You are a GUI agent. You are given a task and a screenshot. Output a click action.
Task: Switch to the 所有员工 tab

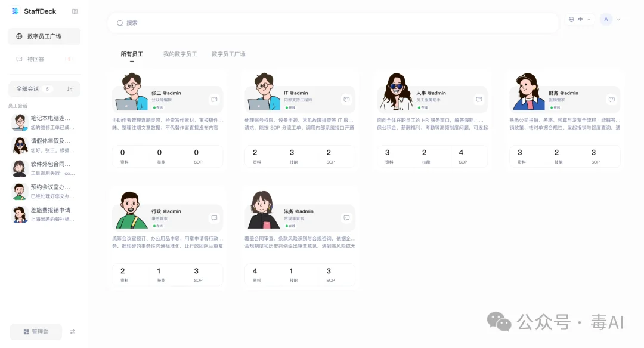point(132,54)
